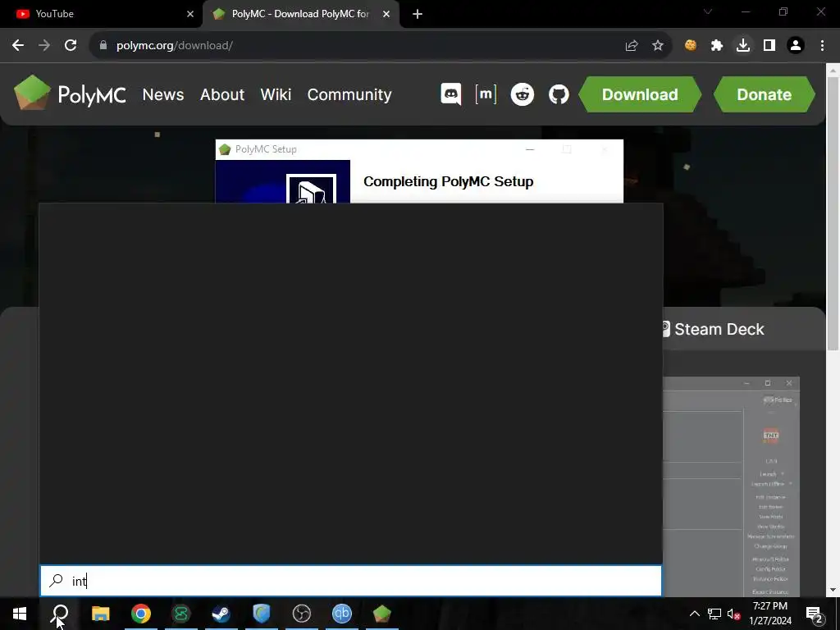Image resolution: width=840 pixels, height=630 pixels.
Task: Click the PolyMC logo
Action: tap(70, 94)
